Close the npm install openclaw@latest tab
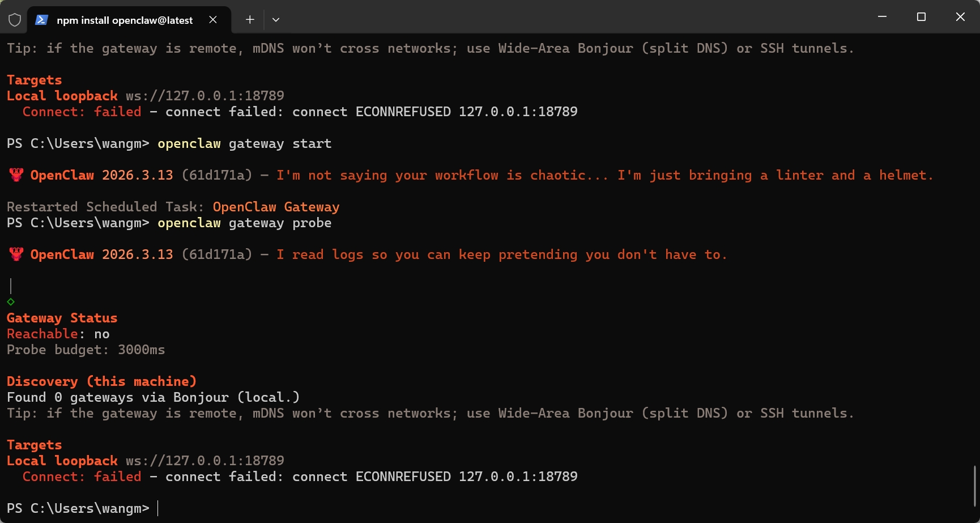Screen dimensions: 980x523 pyautogui.click(x=213, y=20)
